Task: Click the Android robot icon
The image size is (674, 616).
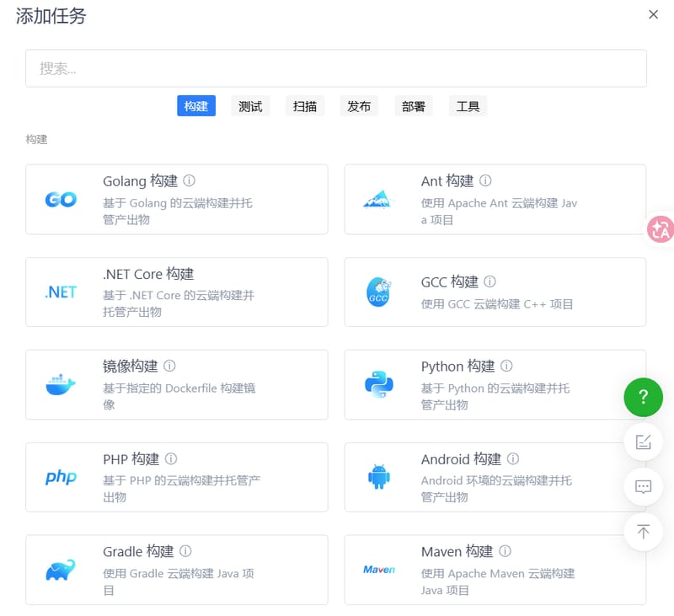Action: tap(378, 477)
